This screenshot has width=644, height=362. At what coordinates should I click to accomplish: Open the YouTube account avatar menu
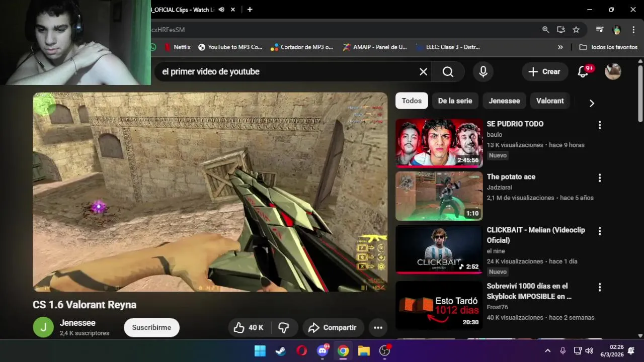tap(613, 71)
